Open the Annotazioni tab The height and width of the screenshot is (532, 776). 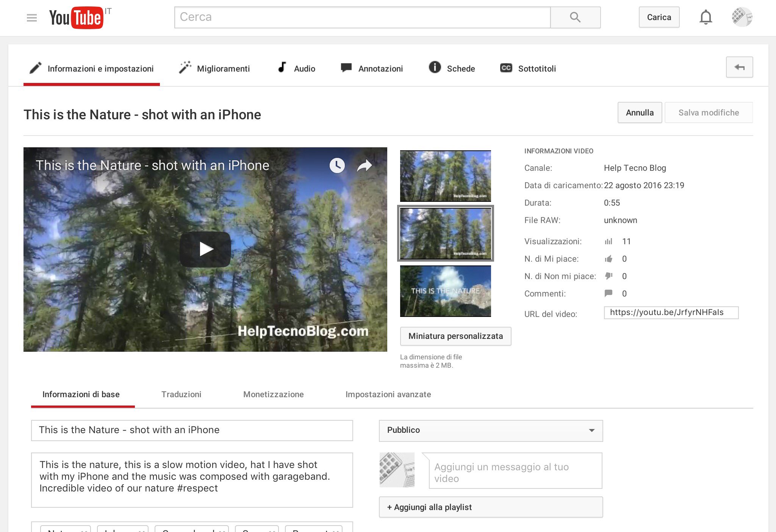(372, 69)
